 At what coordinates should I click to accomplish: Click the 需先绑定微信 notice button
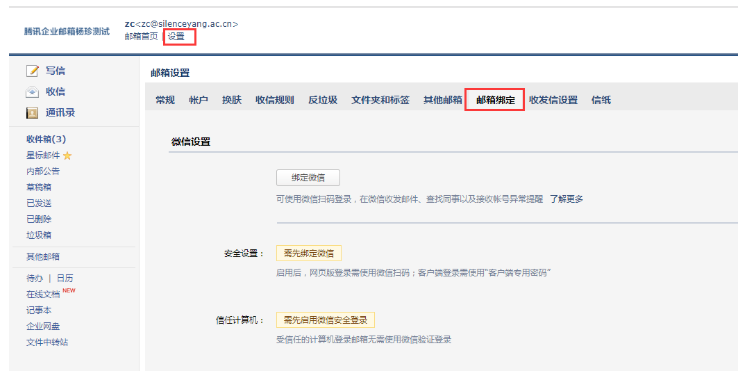click(x=309, y=253)
